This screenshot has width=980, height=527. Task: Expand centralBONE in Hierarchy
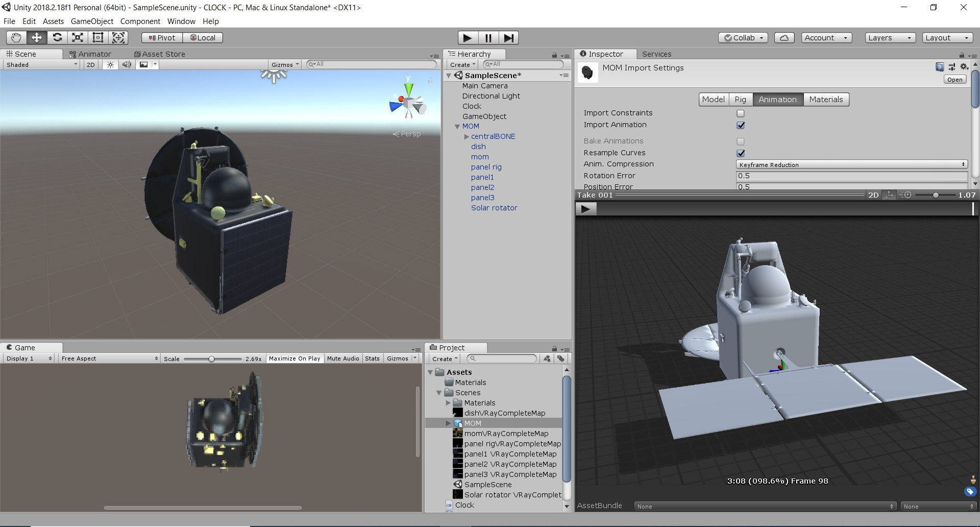[467, 136]
